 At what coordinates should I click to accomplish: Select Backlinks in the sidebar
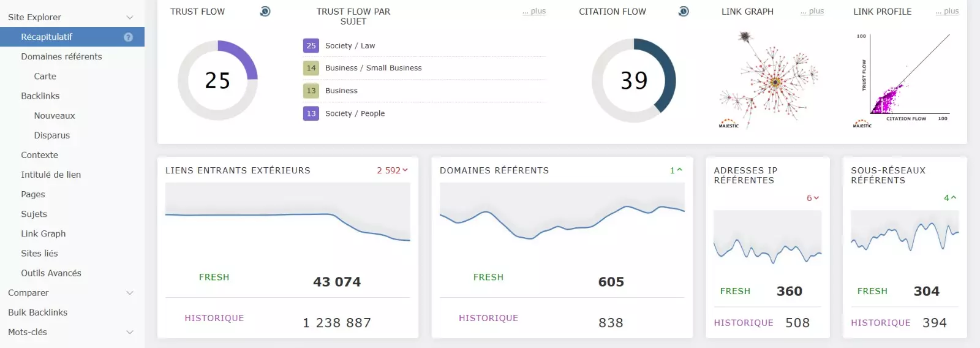pyautogui.click(x=40, y=96)
